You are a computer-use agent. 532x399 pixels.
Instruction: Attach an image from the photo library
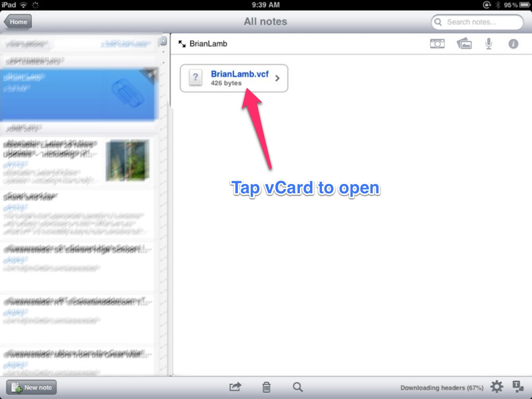click(463, 44)
